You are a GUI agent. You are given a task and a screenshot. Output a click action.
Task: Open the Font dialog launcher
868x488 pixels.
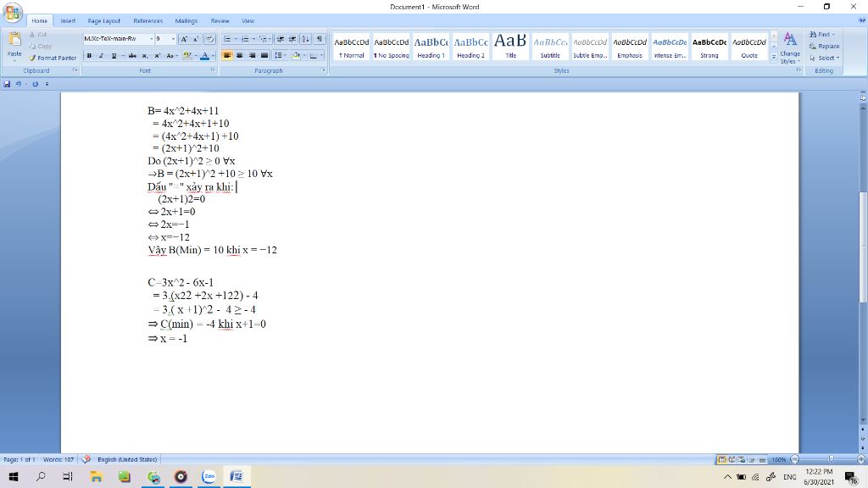(x=213, y=70)
